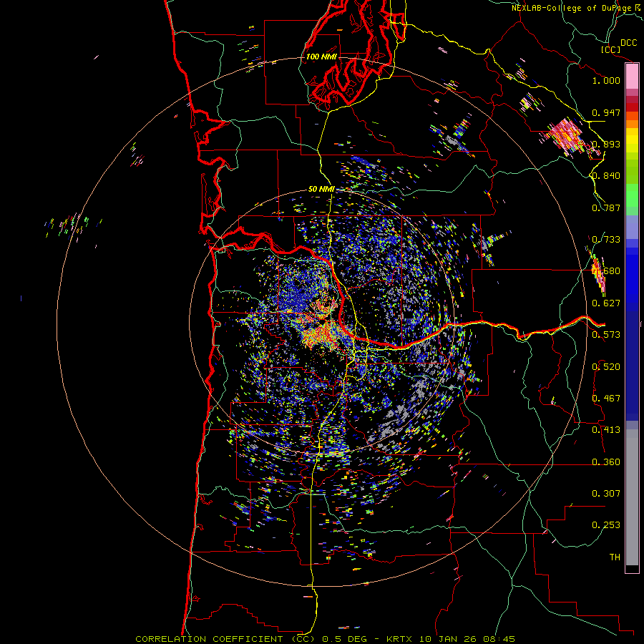Select the 0.893 scale value
Viewport: 644px width, 644px height.
(606, 144)
